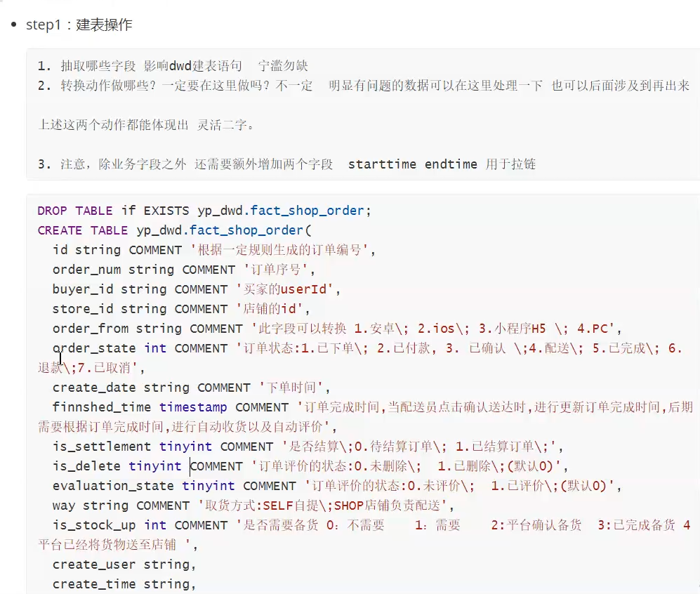
Task: Click the 'store_id string' code line
Action: coord(181,309)
